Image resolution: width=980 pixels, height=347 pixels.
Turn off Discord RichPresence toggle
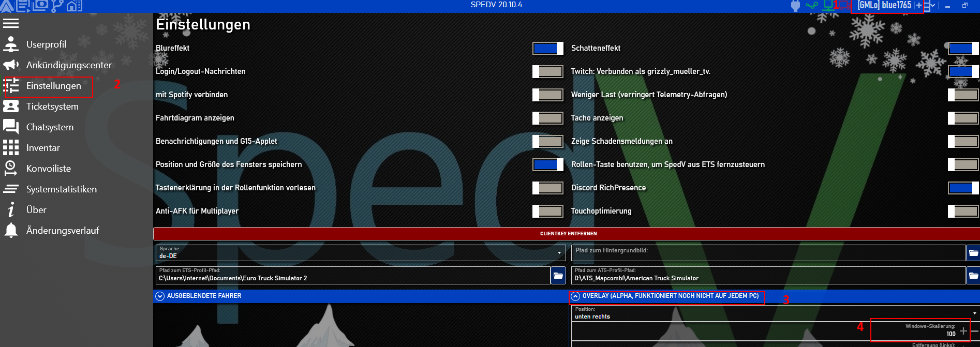(963, 188)
